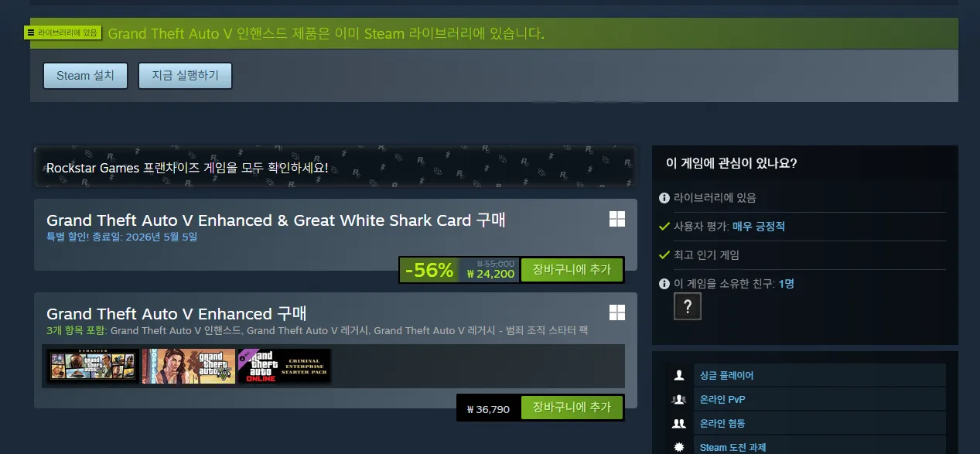
Task: Open the 싱글 플레이어 category link
Action: tap(726, 375)
